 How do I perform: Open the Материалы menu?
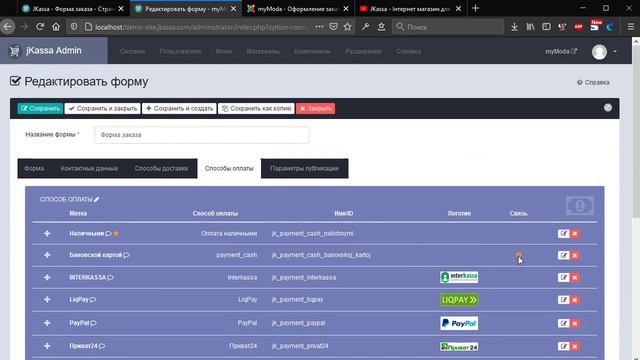263,51
